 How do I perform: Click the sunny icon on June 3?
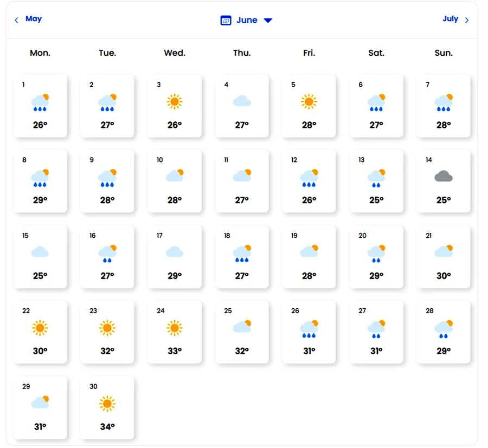(175, 101)
